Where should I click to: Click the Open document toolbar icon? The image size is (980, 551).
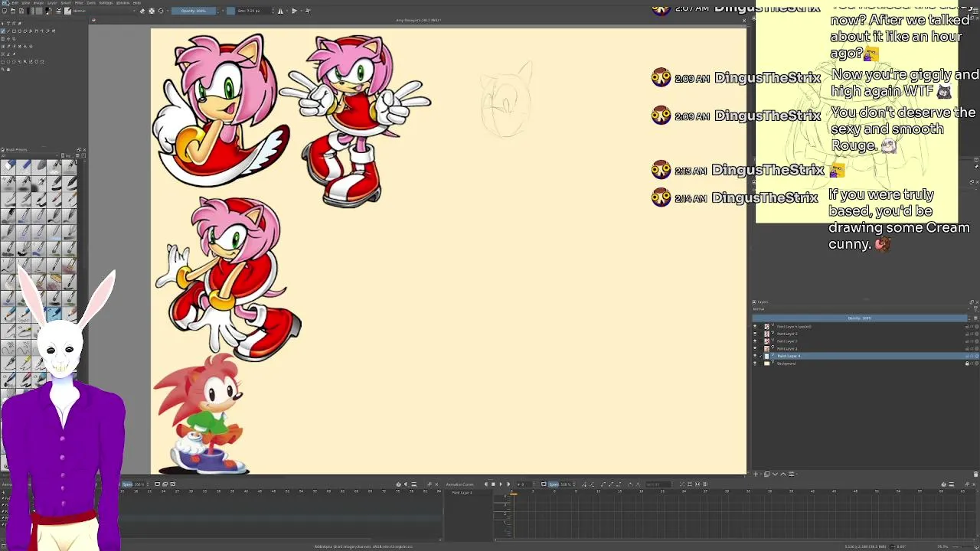pos(13,11)
